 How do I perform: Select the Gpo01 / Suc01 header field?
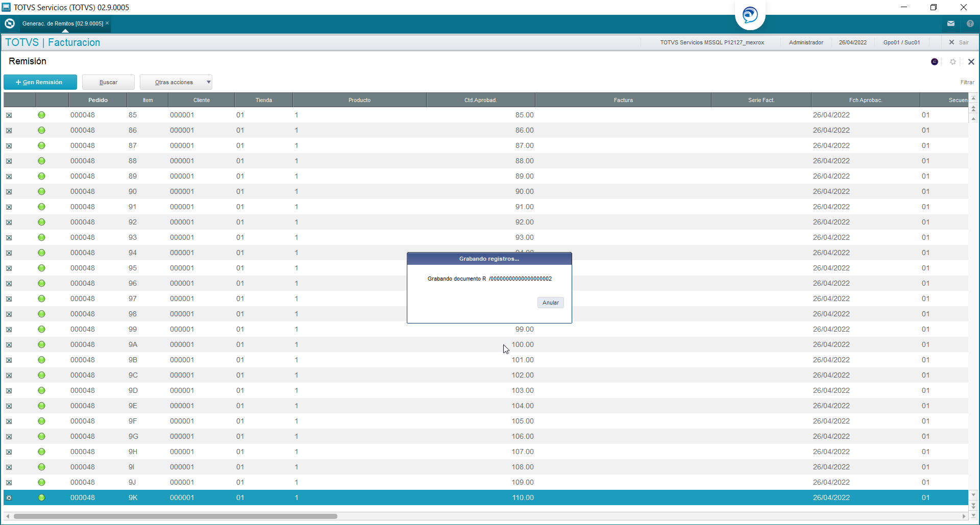point(902,42)
